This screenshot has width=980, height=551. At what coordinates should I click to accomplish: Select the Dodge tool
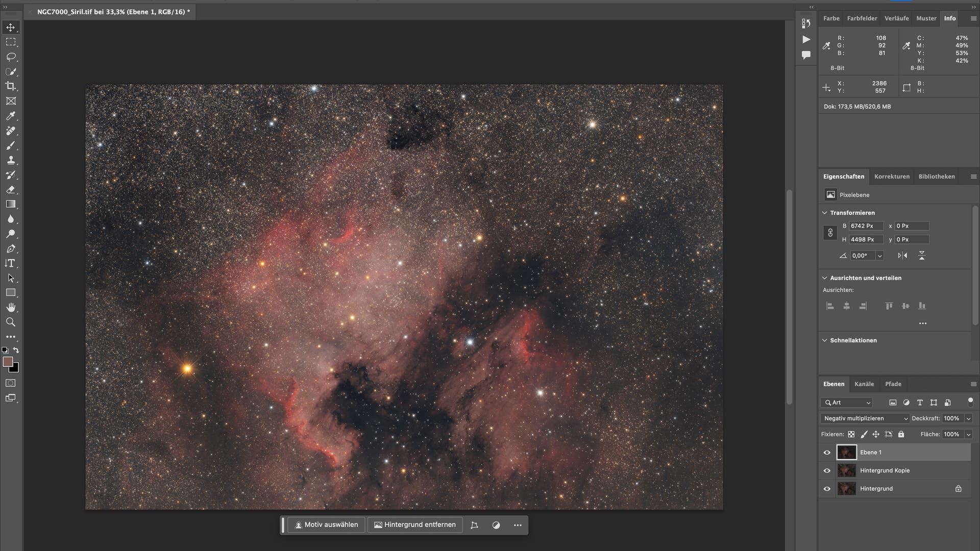coord(11,234)
